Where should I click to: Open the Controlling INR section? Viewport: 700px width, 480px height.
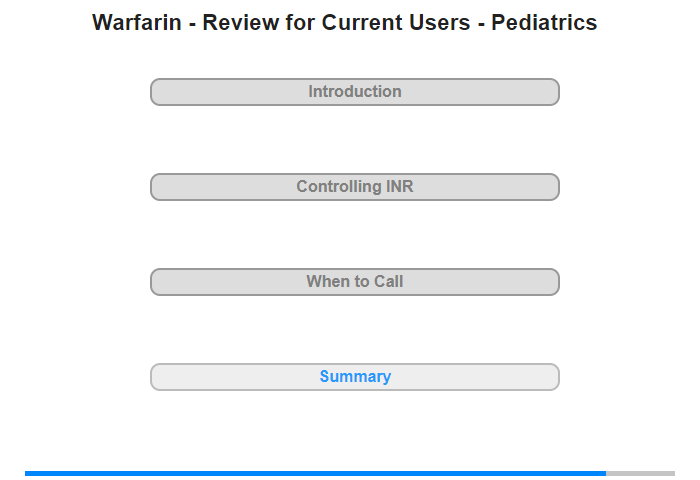[x=354, y=187]
